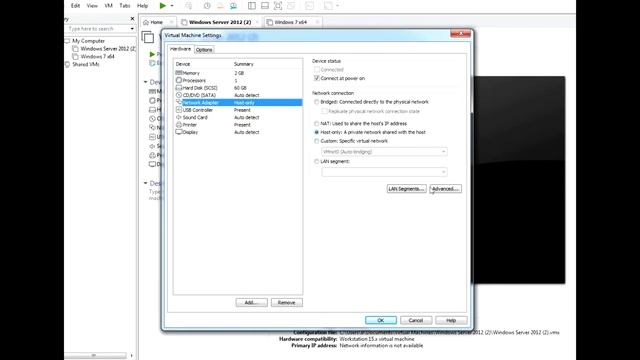Switch to the Hardware tab
The width and height of the screenshot is (640, 360).
pos(180,49)
